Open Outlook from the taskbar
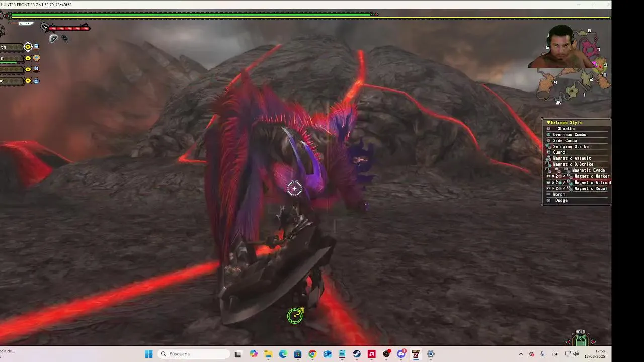Image resolution: width=644 pixels, height=362 pixels. [x=327, y=354]
